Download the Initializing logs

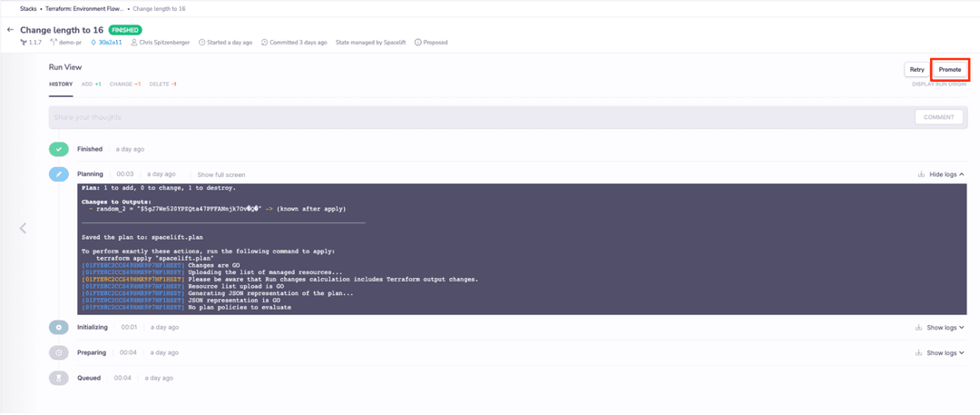[918, 327]
